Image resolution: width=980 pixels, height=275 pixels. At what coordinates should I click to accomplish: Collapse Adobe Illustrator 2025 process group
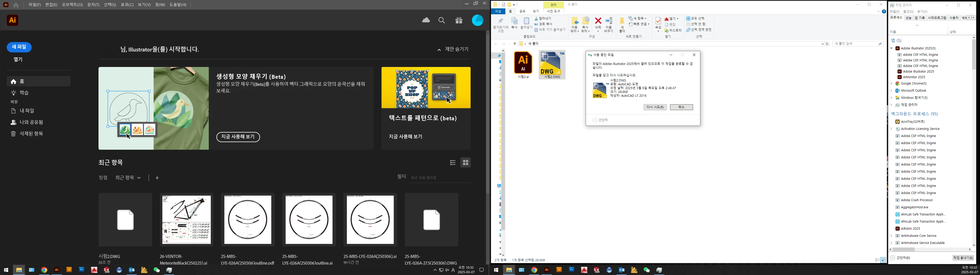pyautogui.click(x=891, y=48)
